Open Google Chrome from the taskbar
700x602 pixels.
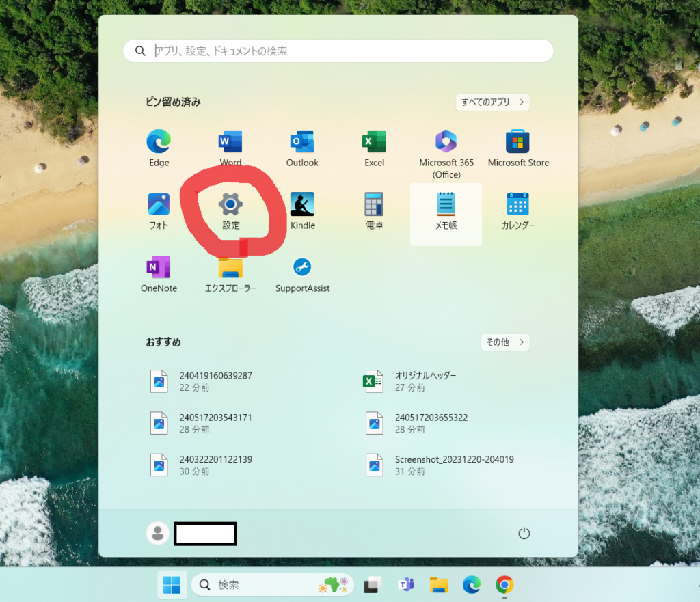(x=504, y=585)
